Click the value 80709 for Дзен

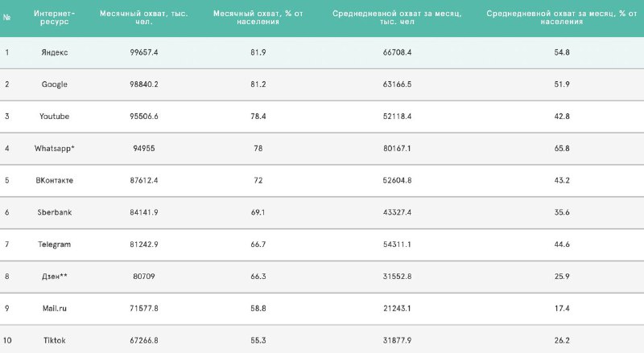(144, 277)
